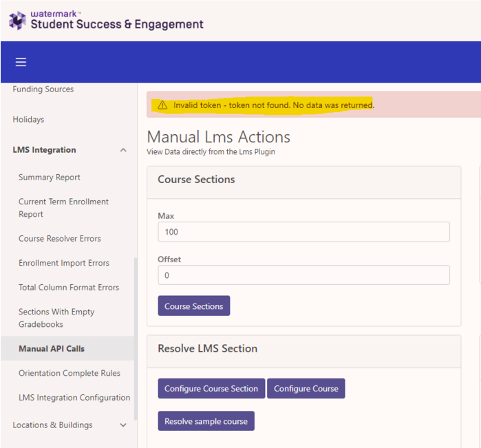Click the Offset input field
Viewport: 481px width, 448px height.
coord(303,275)
